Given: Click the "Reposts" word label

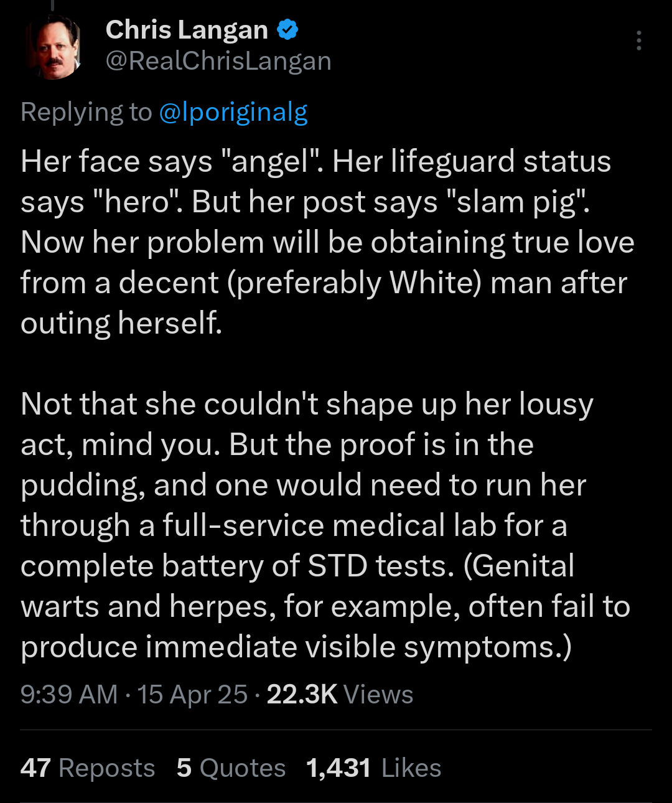Looking at the screenshot, I should [107, 769].
